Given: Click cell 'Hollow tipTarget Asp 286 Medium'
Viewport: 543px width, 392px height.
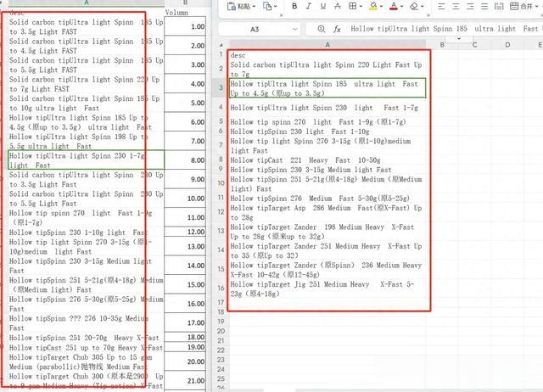Looking at the screenshot, I should 327,212.
